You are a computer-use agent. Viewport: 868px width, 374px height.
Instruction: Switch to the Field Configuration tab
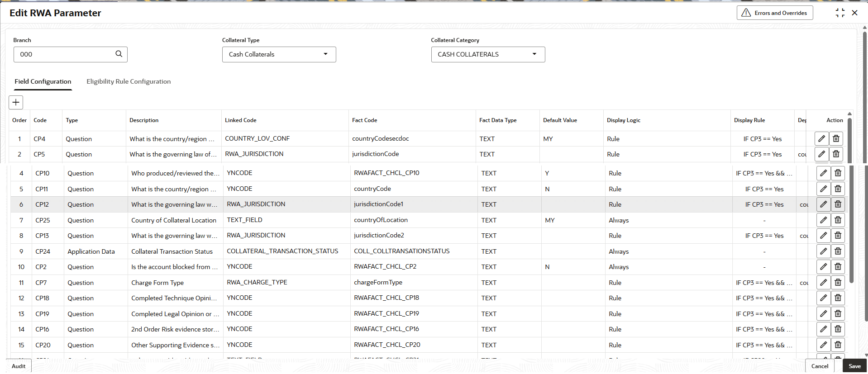click(x=43, y=81)
